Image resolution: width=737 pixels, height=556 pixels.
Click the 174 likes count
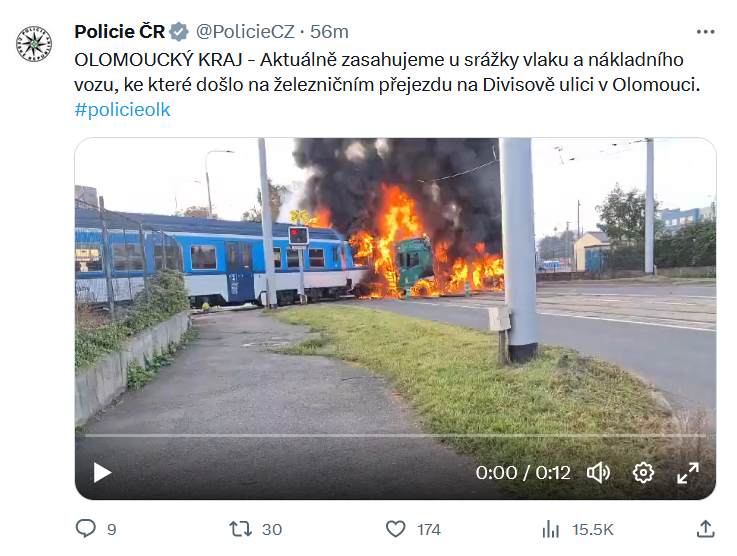(x=429, y=530)
